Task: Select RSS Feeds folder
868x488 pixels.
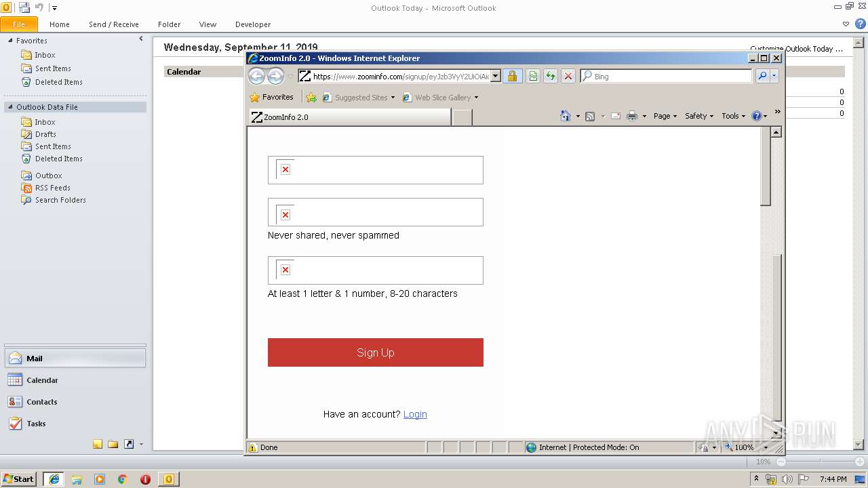Action: (52, 188)
